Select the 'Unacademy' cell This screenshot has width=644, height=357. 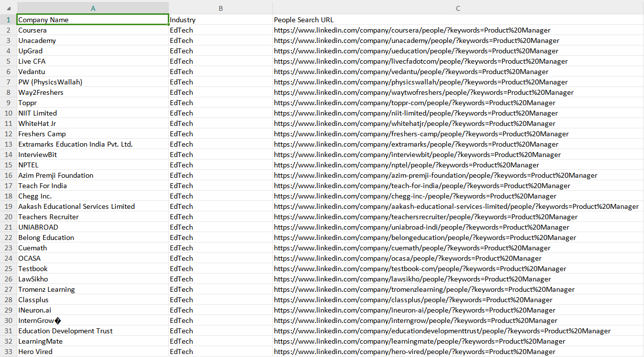[93, 40]
